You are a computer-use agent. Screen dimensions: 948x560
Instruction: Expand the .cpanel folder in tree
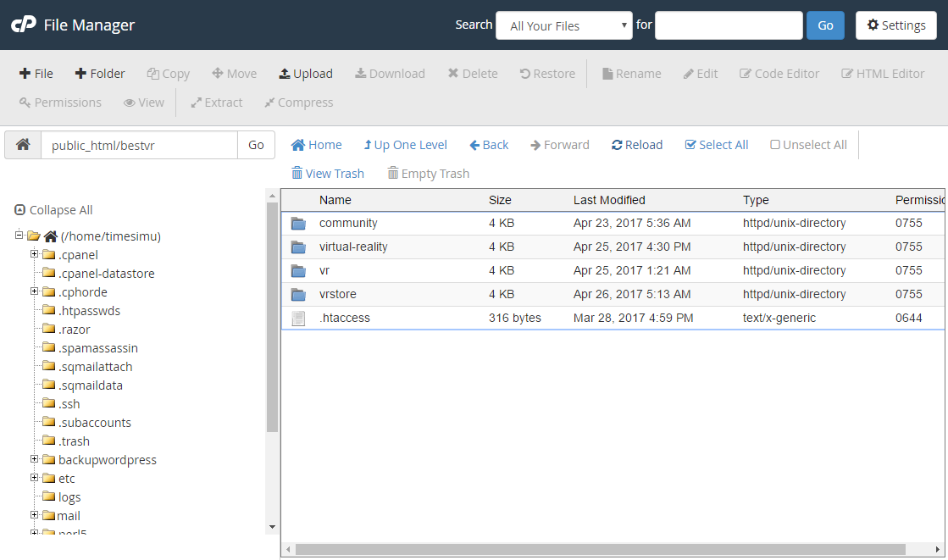click(x=35, y=255)
